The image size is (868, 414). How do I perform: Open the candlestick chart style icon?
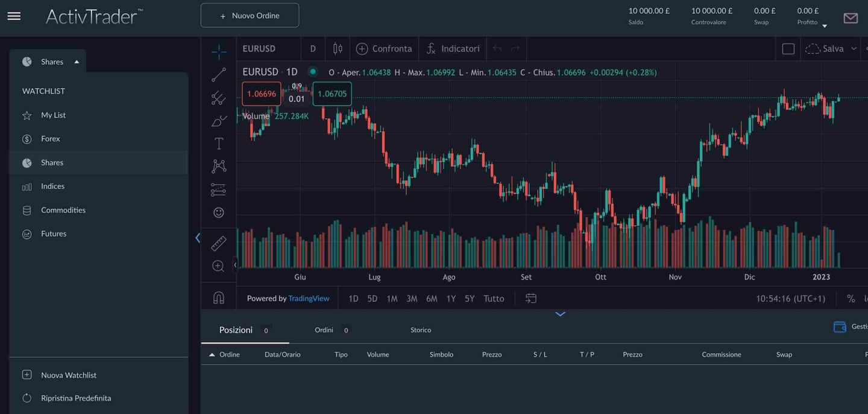tap(338, 49)
